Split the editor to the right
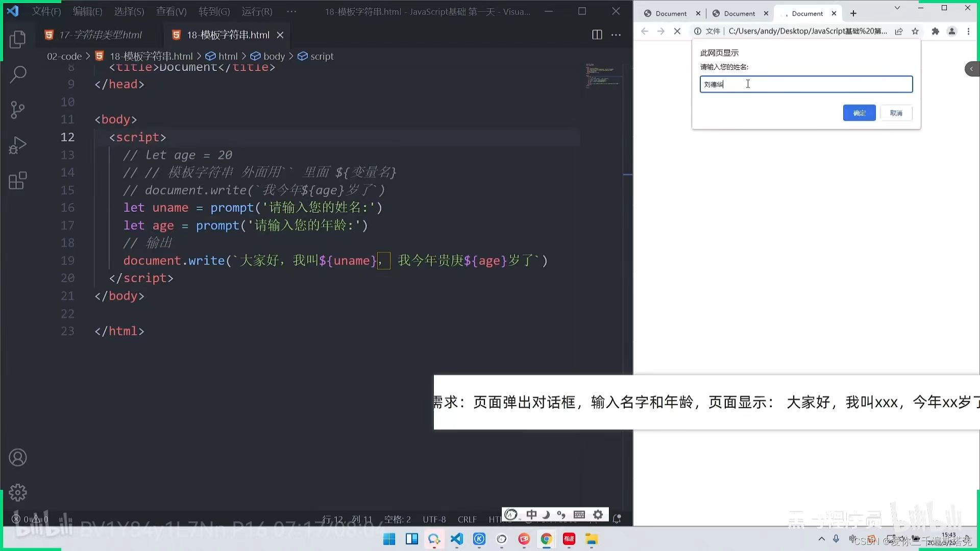Viewport: 980px width, 551px height. (597, 35)
